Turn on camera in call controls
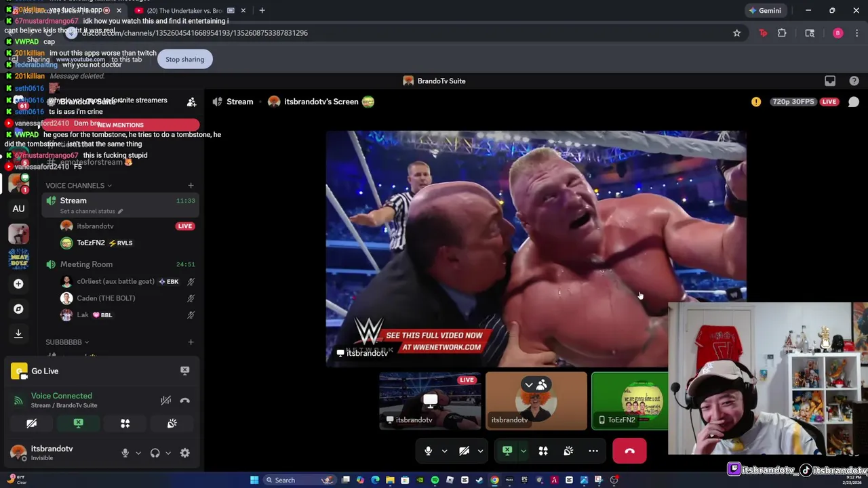 pyautogui.click(x=464, y=451)
